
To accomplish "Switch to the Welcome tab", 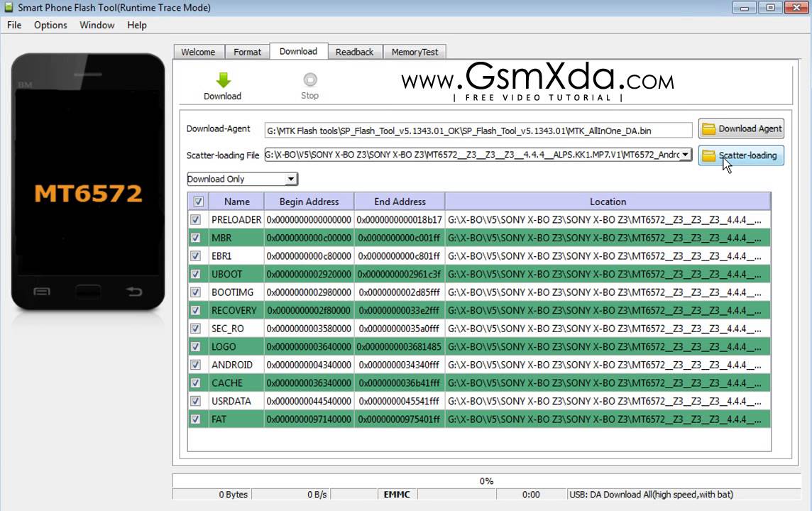I will click(198, 52).
